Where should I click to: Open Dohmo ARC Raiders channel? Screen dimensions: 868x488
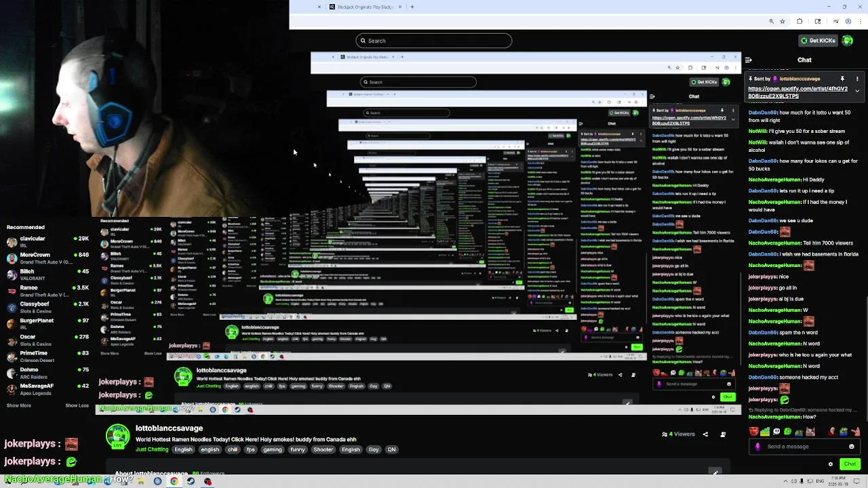tap(47, 373)
